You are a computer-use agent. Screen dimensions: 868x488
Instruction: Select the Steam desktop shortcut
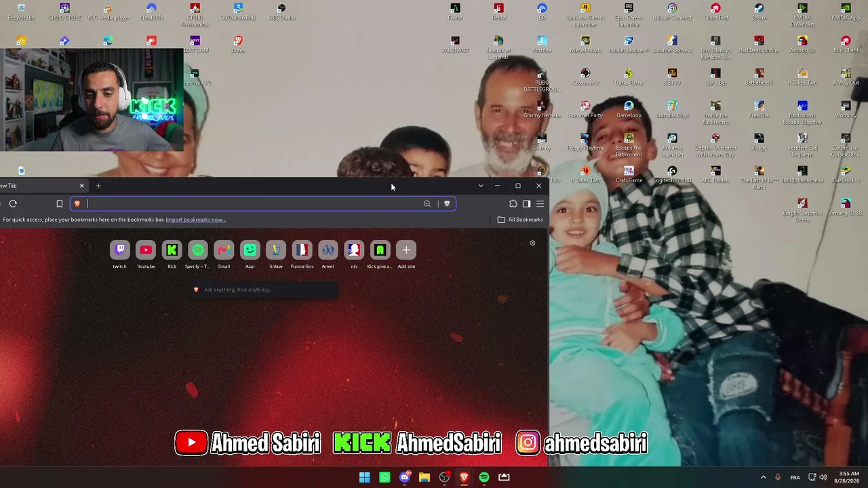click(x=759, y=12)
